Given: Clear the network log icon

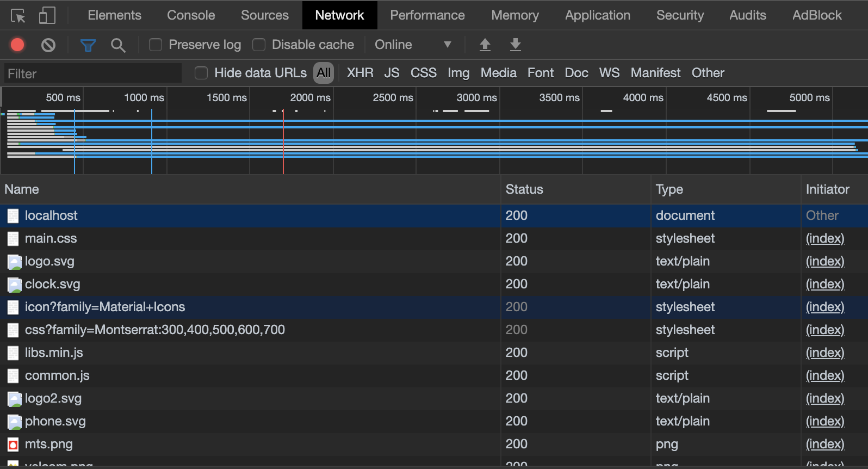Looking at the screenshot, I should [48, 45].
